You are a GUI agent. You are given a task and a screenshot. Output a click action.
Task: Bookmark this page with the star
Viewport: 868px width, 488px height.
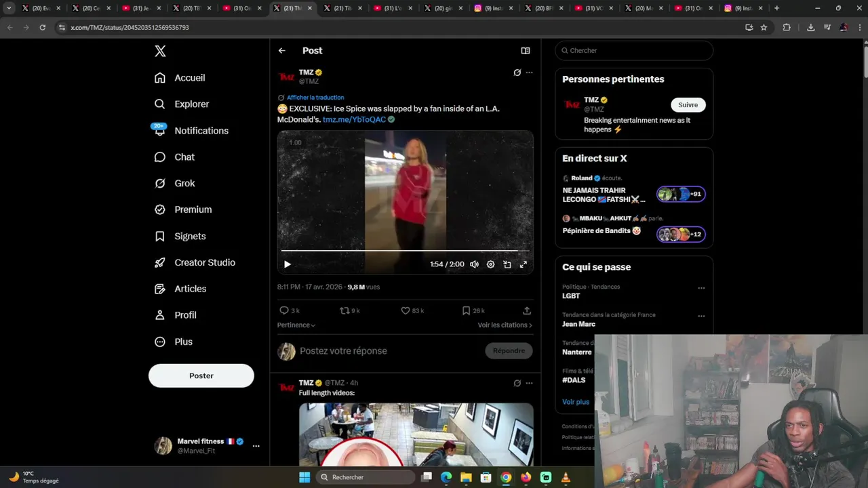[764, 28]
